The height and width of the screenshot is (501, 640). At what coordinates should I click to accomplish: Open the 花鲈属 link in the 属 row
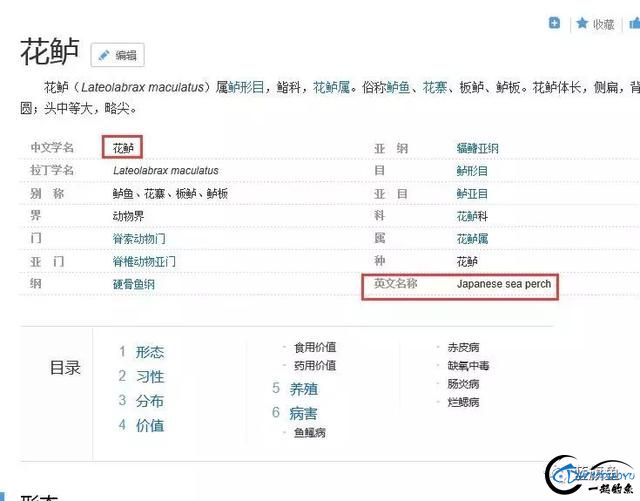point(472,238)
